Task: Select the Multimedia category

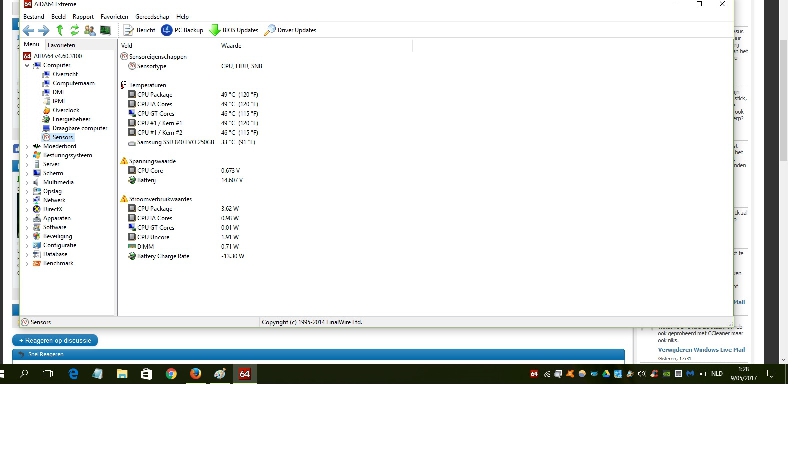Action: click(x=53, y=182)
